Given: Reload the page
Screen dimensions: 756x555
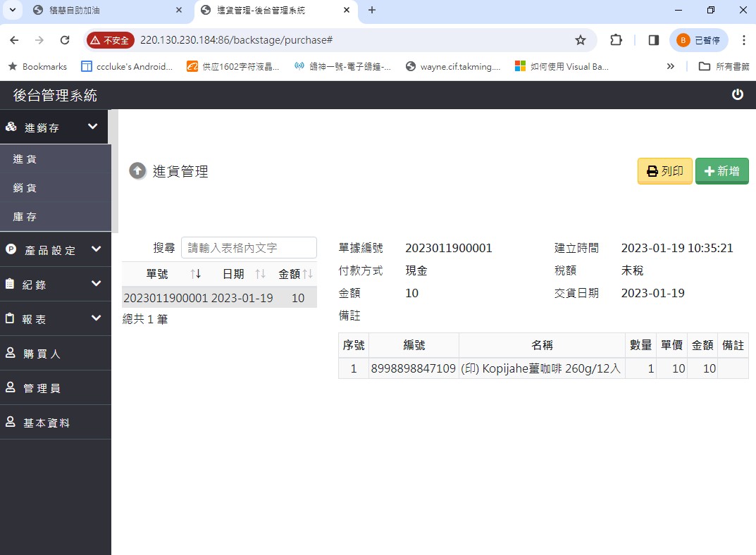Looking at the screenshot, I should pyautogui.click(x=65, y=40).
